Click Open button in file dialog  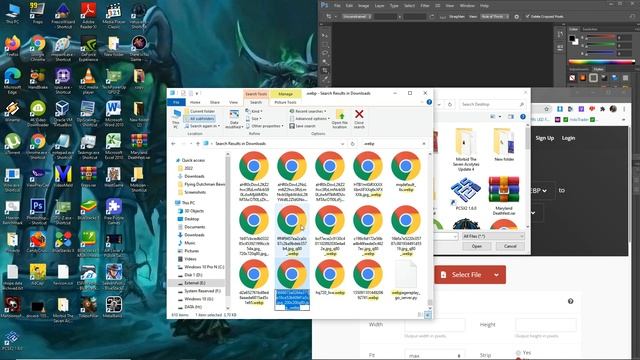[x=476, y=246]
